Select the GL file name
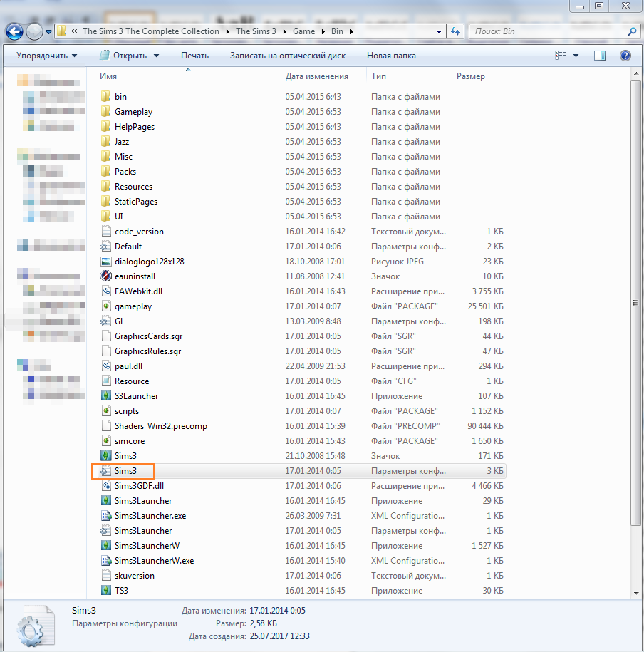The width and height of the screenshot is (644, 652). pos(119,321)
